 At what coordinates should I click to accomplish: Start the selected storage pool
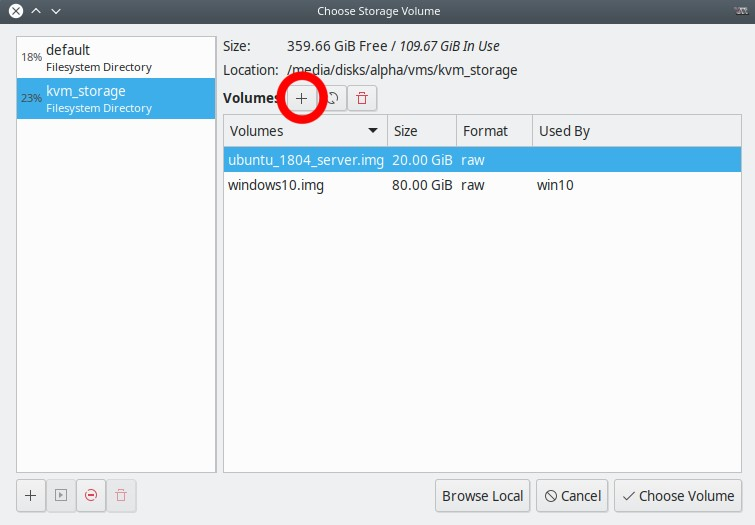61,495
